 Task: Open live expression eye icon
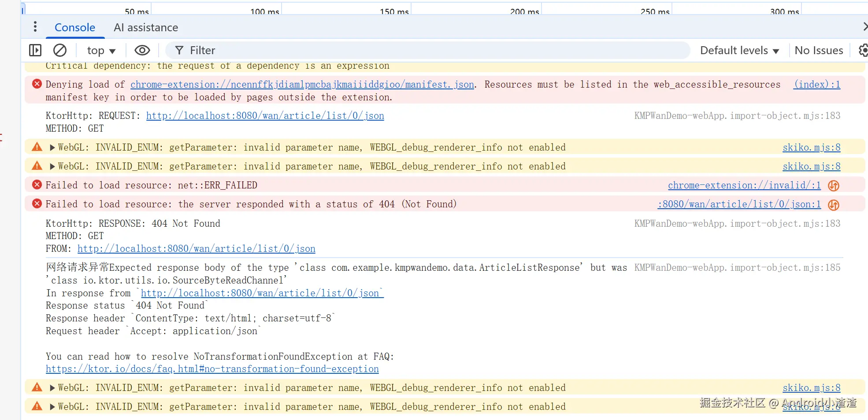point(142,50)
